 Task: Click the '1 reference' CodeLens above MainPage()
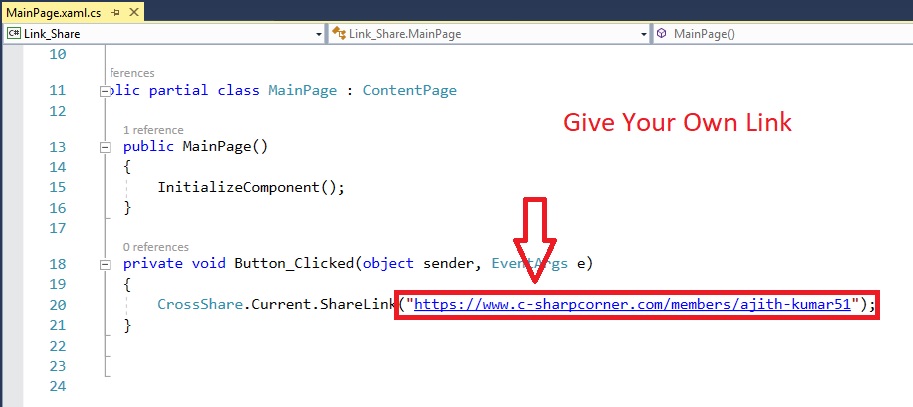point(153,130)
